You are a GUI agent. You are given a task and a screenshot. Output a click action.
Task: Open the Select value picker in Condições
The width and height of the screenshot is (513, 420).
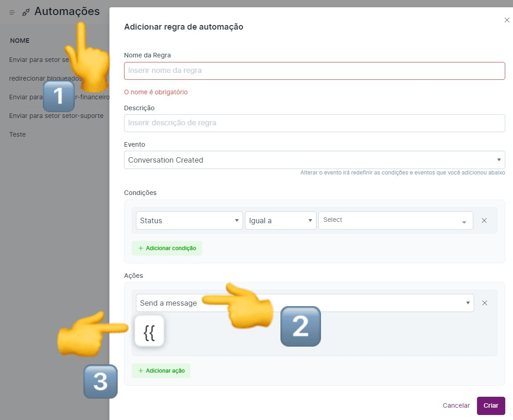pyautogui.click(x=395, y=220)
